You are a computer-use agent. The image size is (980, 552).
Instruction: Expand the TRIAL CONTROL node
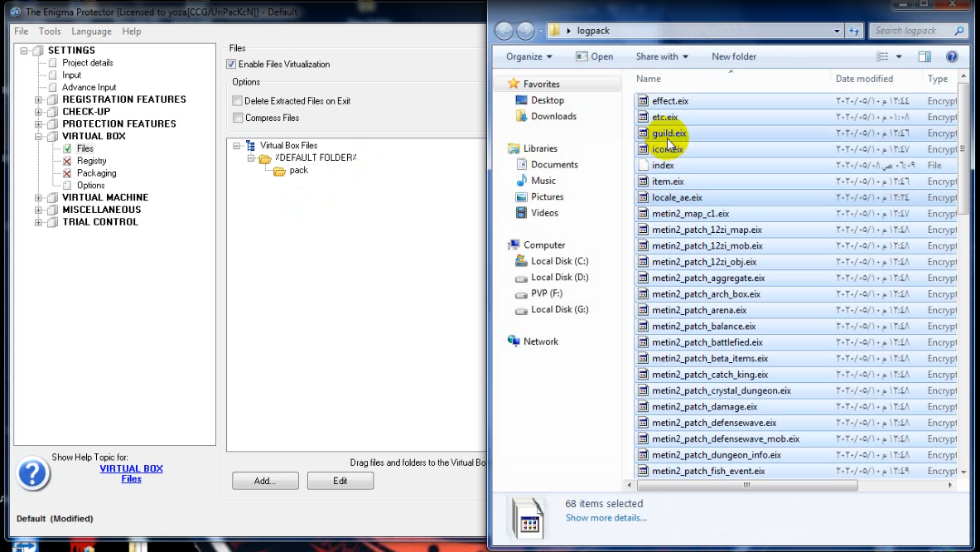pos(39,222)
